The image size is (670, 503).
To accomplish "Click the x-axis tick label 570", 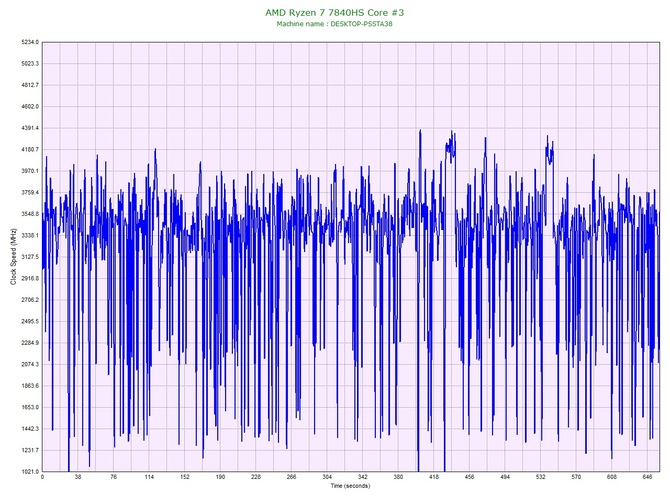I will tap(576, 477).
